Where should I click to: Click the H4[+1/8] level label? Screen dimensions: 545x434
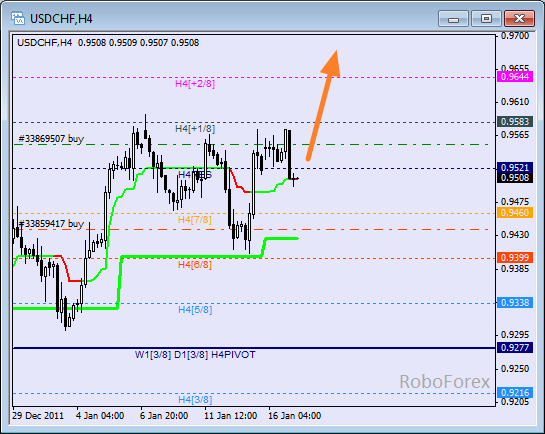tap(195, 129)
